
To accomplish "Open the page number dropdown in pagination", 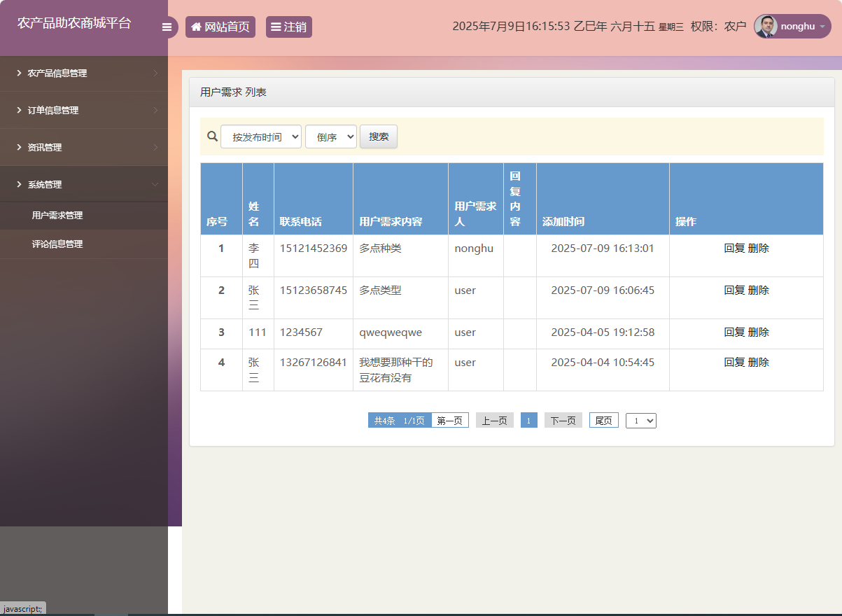I will point(640,420).
